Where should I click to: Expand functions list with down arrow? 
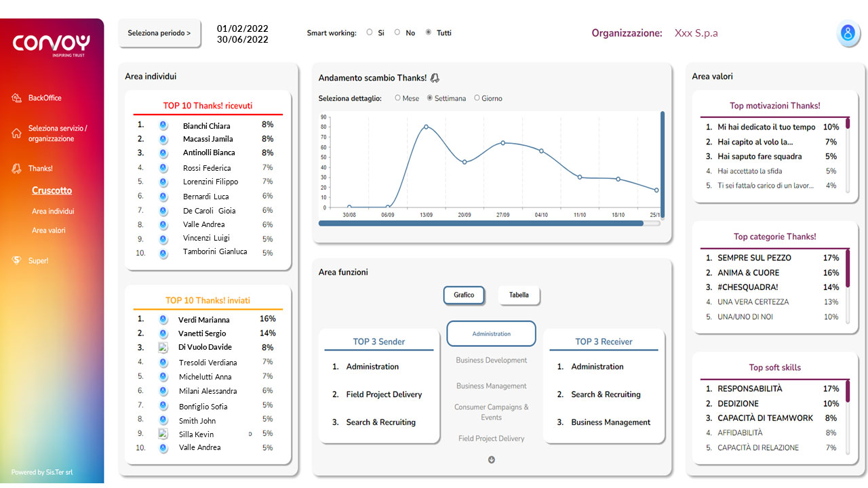pos(492,460)
